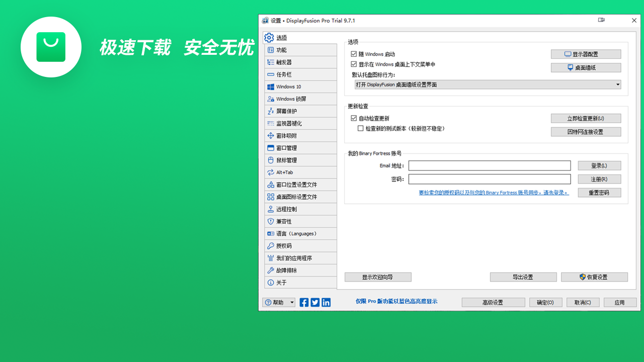Click the 恢复设置 restore settings button
This screenshot has width=644, height=362.
click(x=594, y=277)
